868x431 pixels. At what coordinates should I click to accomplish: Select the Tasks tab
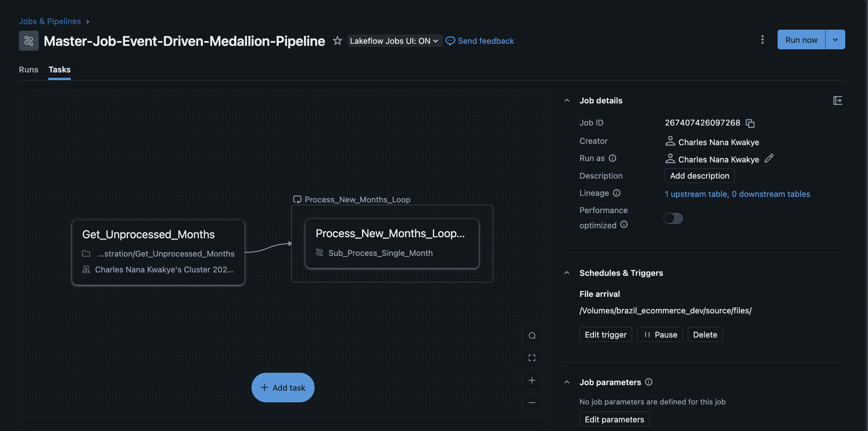pos(59,70)
